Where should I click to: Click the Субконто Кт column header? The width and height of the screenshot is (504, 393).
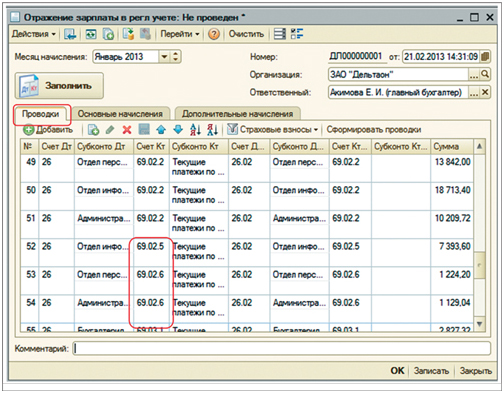tap(199, 146)
